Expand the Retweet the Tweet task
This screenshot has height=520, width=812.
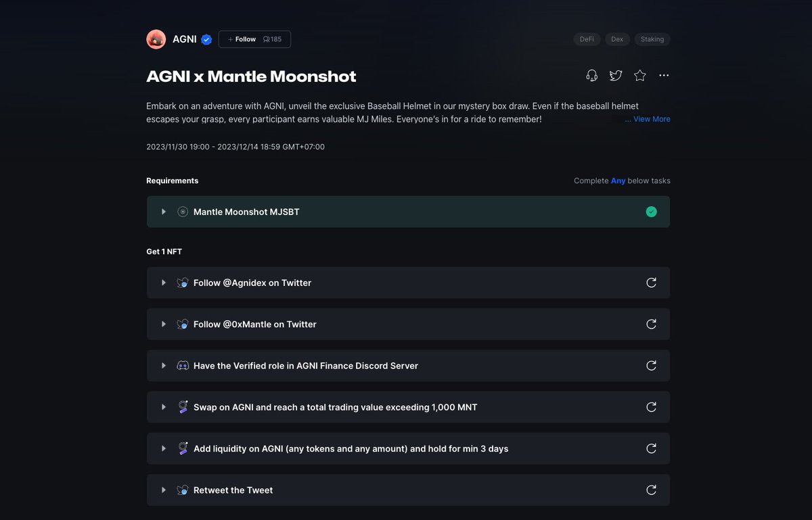[x=164, y=490]
